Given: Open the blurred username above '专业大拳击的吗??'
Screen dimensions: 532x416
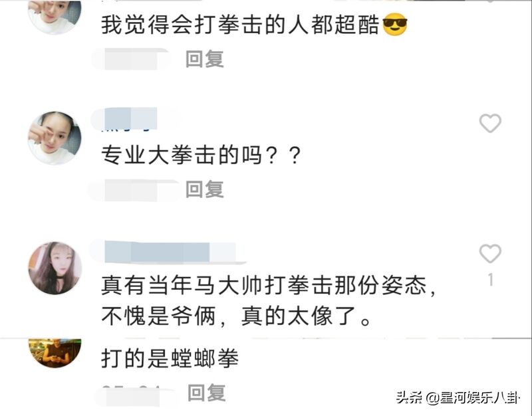Looking at the screenshot, I should point(130,119).
